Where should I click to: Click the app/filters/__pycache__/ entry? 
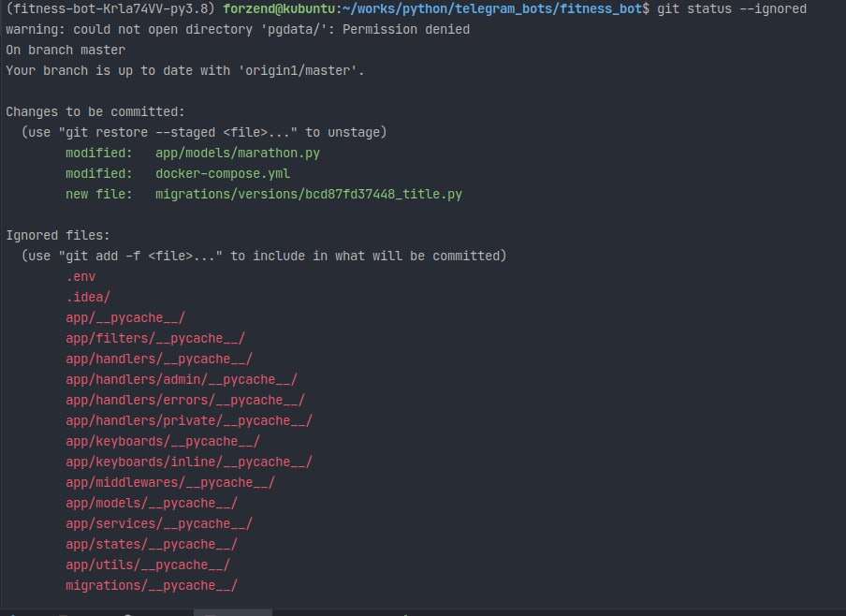[x=155, y=339]
